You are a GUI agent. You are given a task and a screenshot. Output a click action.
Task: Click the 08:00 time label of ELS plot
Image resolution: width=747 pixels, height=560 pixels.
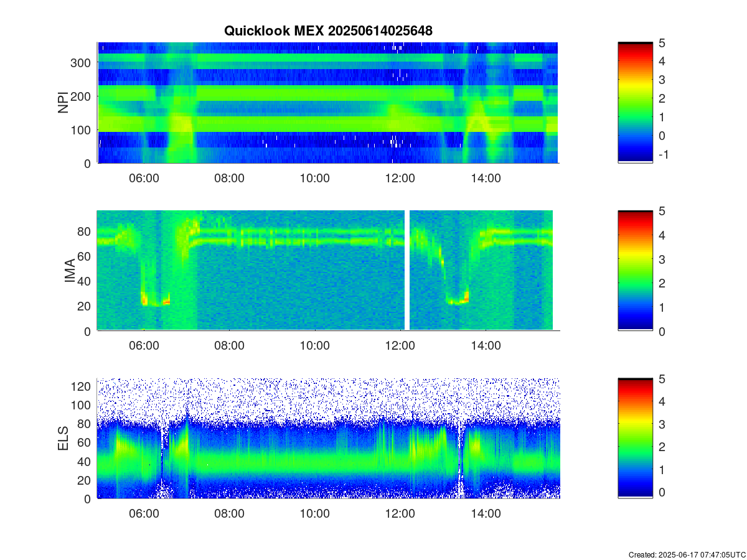coord(229,513)
